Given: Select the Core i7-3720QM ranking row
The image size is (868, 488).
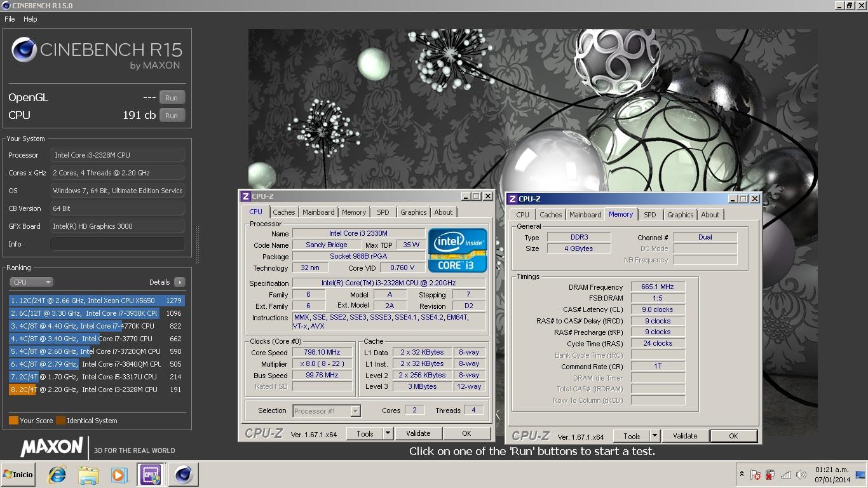Looking at the screenshot, I should pos(96,351).
